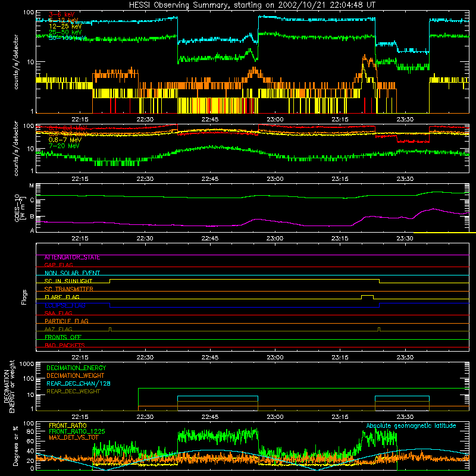The image size is (476, 476).
Task: Click the FRONT_RATIO_1225 legend label
Action: pyautogui.click(x=77, y=431)
